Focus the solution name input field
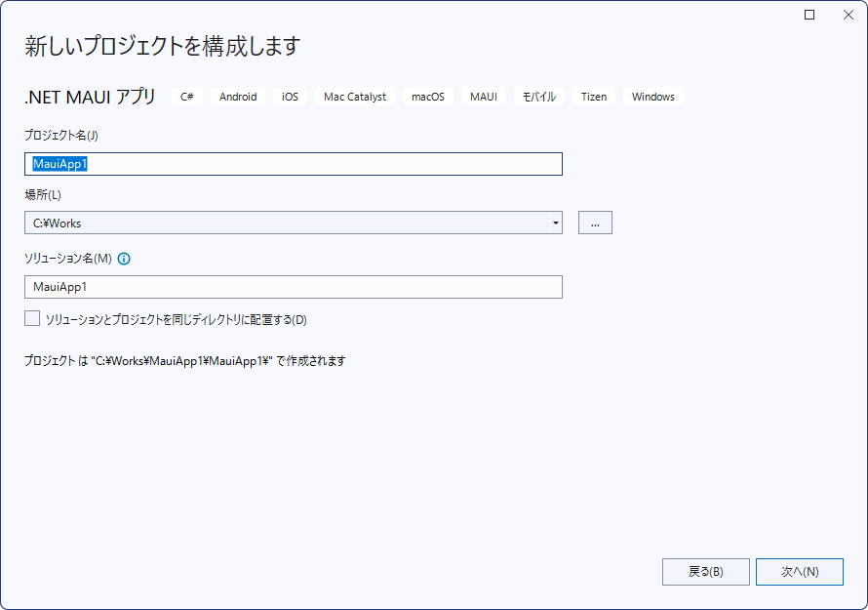This screenshot has width=868, height=610. coord(294,287)
